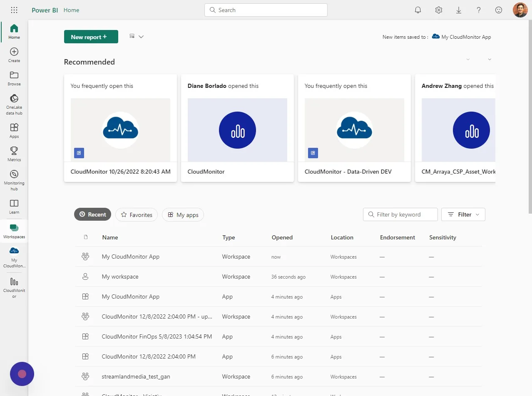
Task: Click the second chevron in Recommended header
Action: point(490,60)
